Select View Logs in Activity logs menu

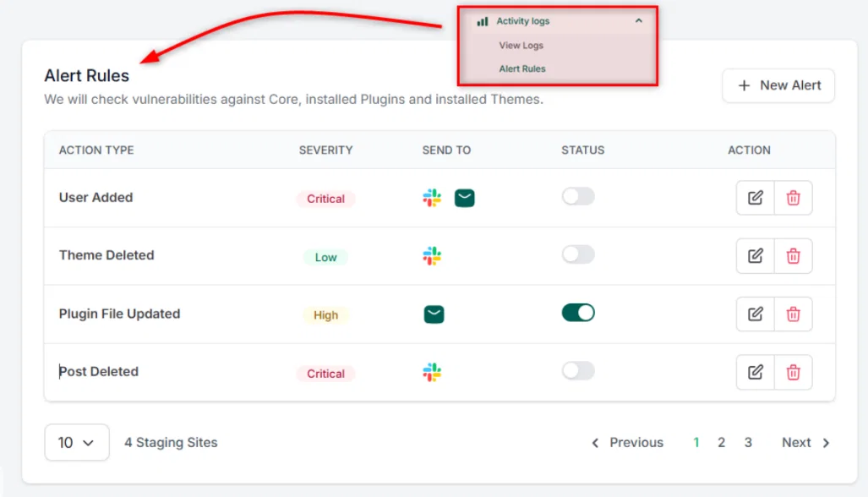click(x=521, y=46)
